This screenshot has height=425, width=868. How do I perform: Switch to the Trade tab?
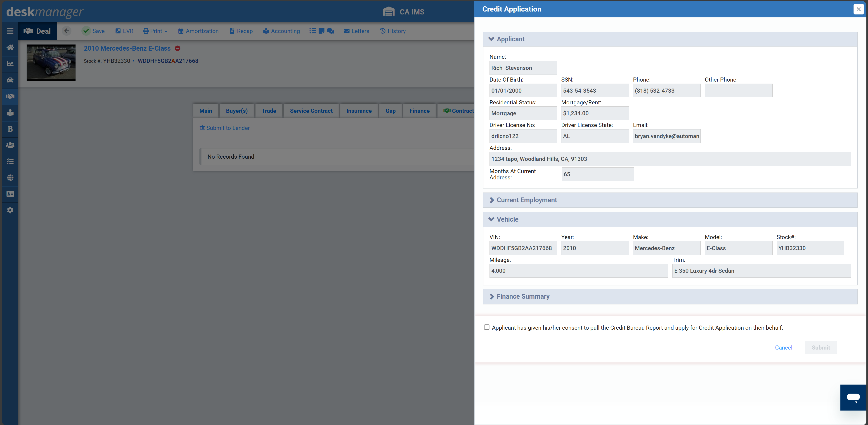point(269,111)
